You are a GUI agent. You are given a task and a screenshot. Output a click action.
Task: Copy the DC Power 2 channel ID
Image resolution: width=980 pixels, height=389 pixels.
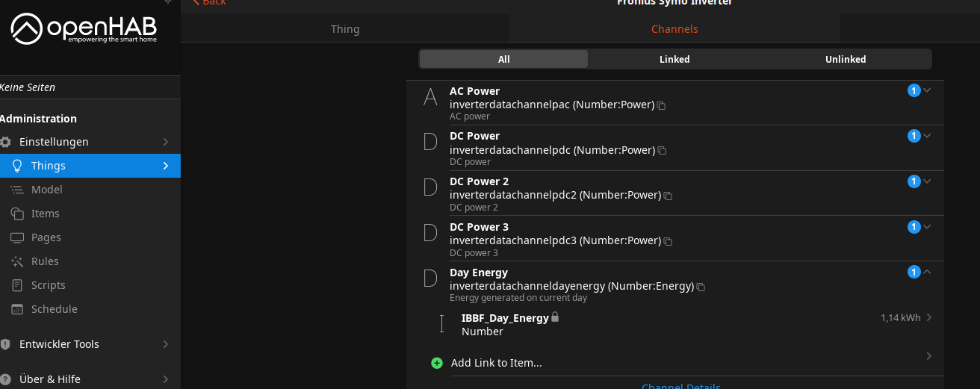[x=668, y=196]
